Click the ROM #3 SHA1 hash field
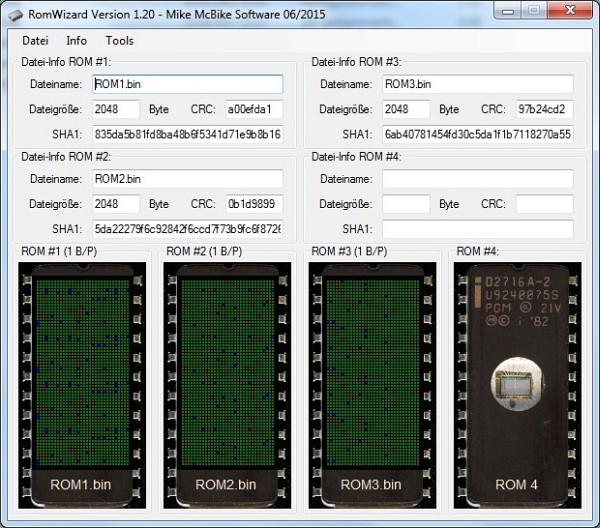 (477, 134)
